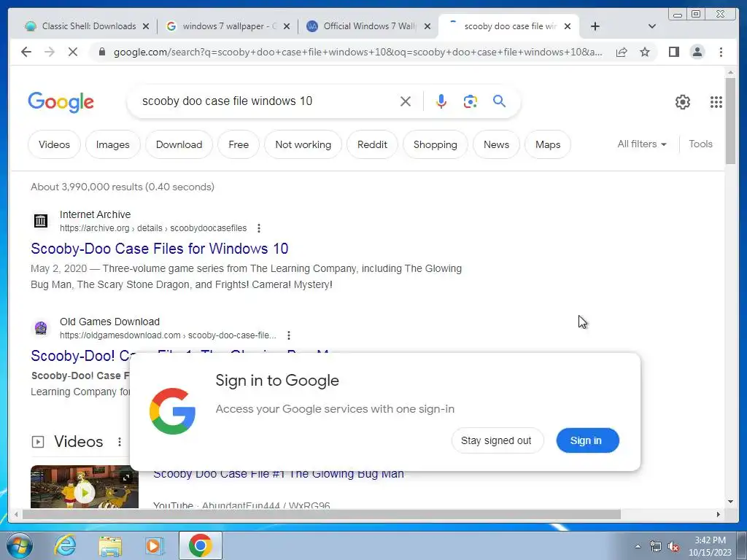This screenshot has width=747, height=560.
Task: Click the Google logo
Action: [x=61, y=102]
